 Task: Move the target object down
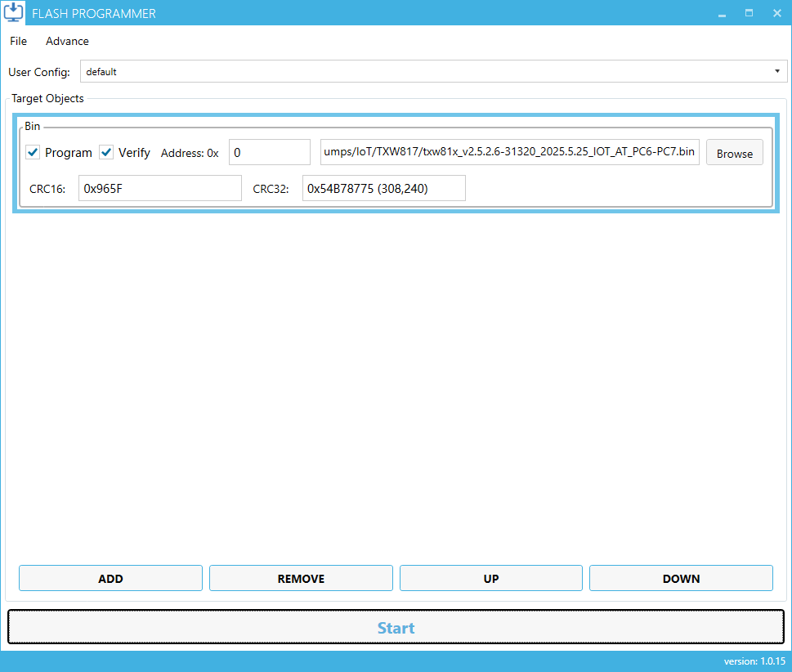click(682, 579)
